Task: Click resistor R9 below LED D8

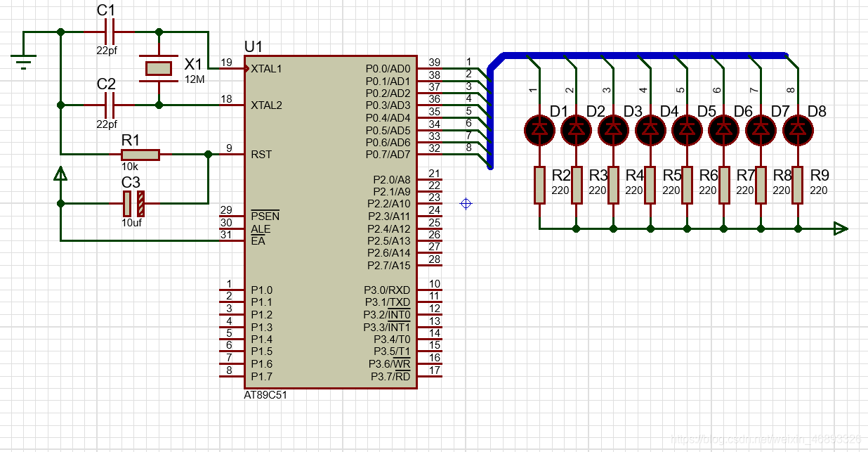Action: pyautogui.click(x=797, y=185)
